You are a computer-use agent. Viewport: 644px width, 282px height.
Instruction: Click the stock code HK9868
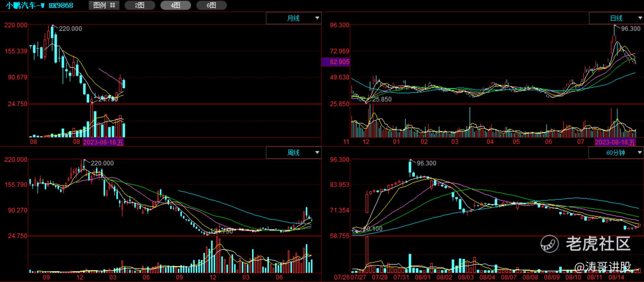point(61,5)
